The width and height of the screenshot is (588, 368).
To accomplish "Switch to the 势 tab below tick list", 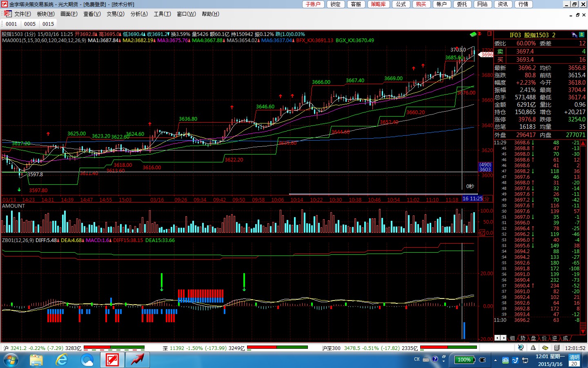I will pyautogui.click(x=523, y=338).
